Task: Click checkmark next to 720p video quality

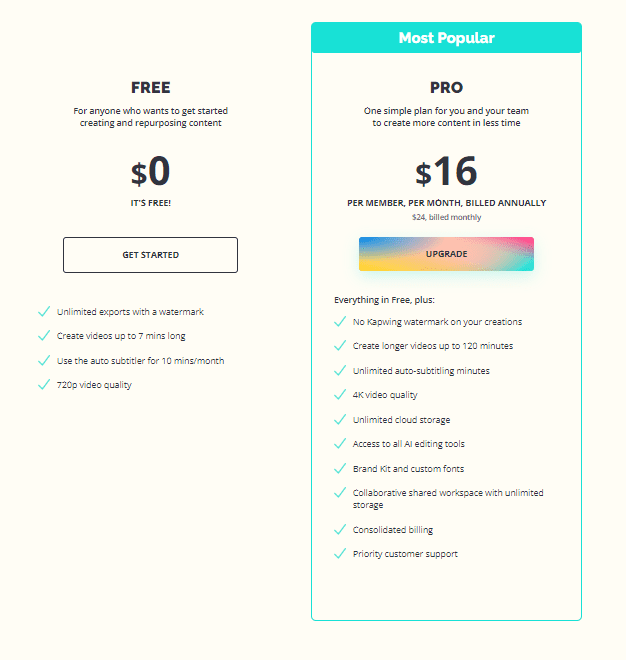Action: (44, 385)
